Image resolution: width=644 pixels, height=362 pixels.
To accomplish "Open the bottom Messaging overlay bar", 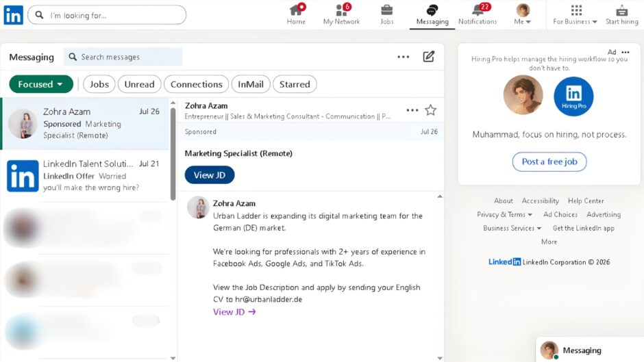I will click(x=590, y=350).
